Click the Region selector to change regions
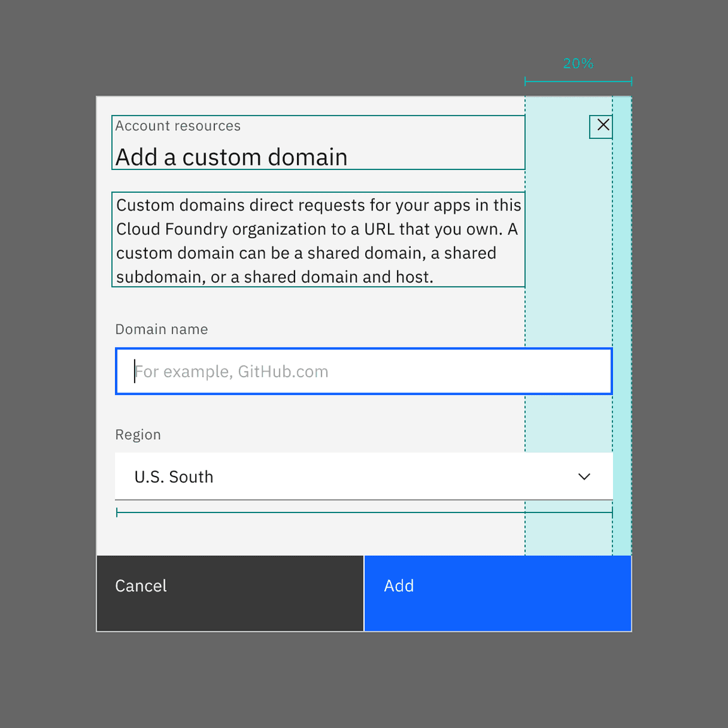728x728 pixels. (x=363, y=476)
